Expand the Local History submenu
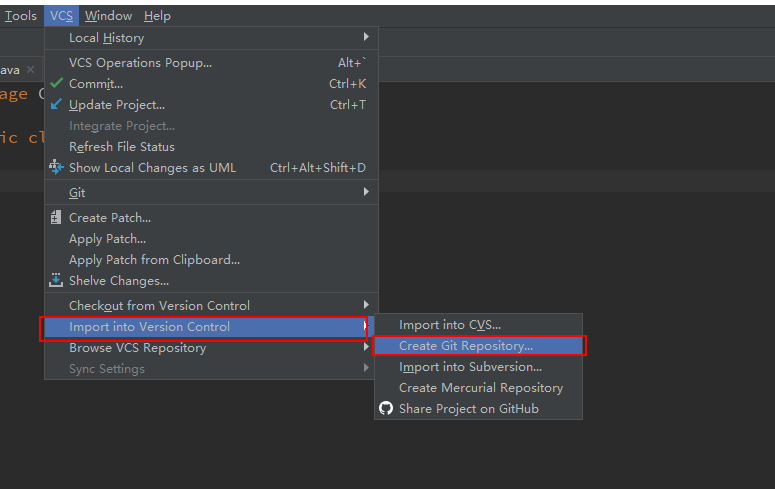The width and height of the screenshot is (775, 489). [366, 38]
